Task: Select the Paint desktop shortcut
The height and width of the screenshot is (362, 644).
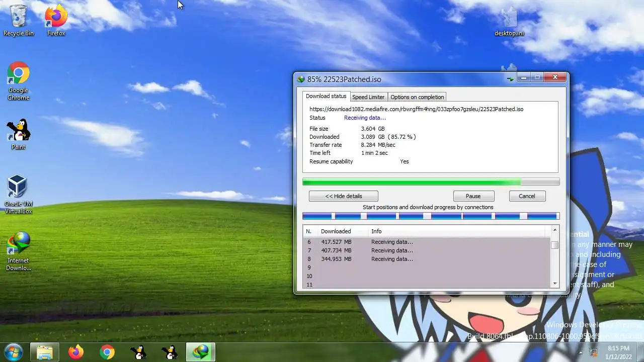Action: [x=18, y=134]
